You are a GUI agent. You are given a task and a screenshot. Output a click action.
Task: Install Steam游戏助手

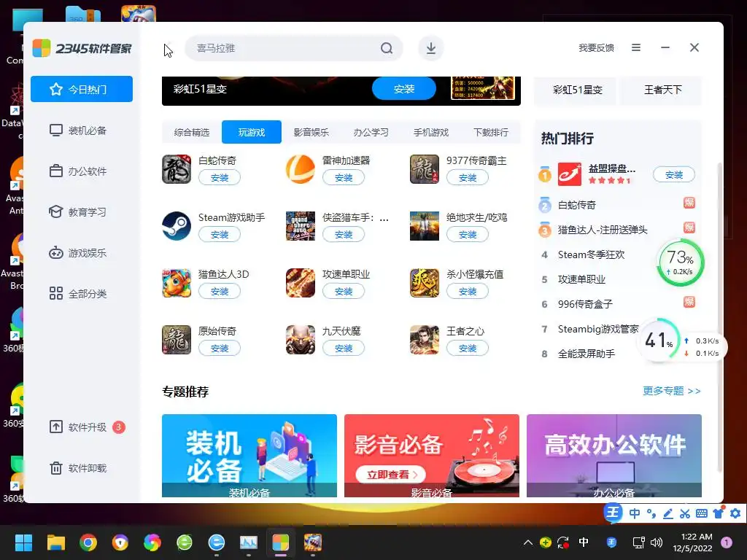220,234
